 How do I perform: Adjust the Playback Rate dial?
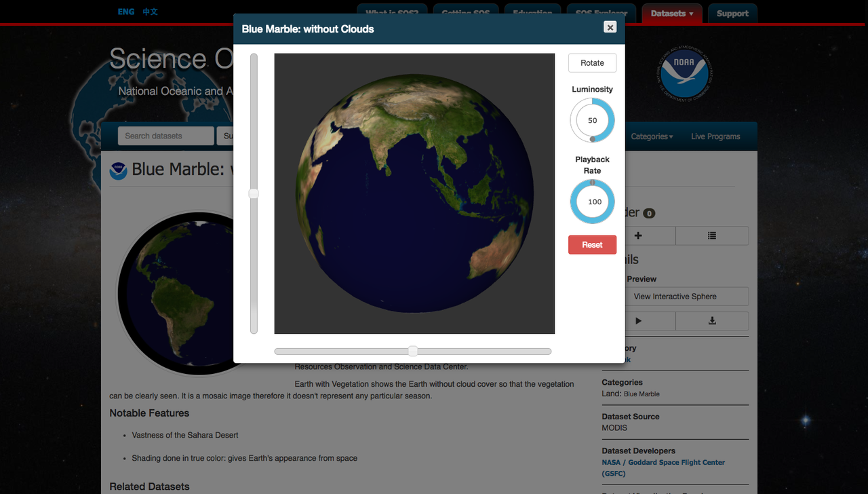click(592, 202)
